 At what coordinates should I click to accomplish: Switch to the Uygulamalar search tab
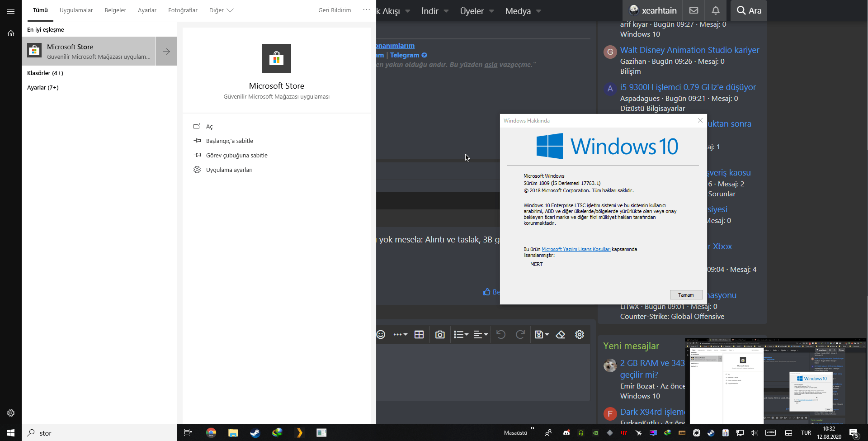tap(76, 10)
